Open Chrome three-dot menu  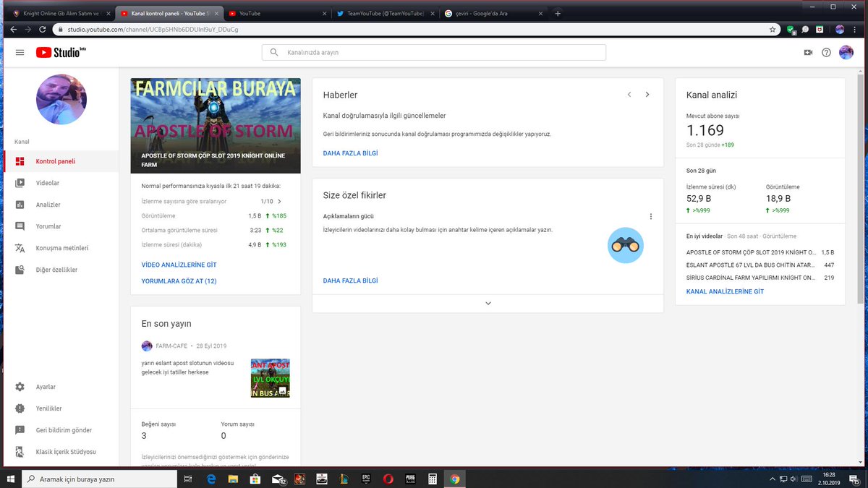point(856,30)
